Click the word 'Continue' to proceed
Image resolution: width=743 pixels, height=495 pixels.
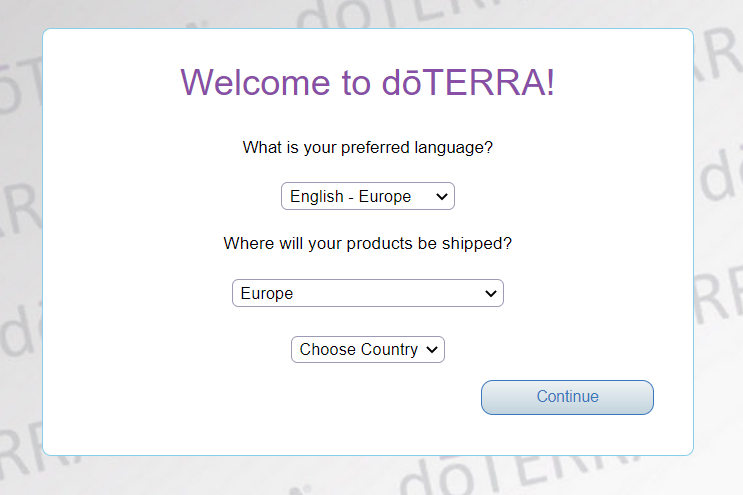coord(567,397)
